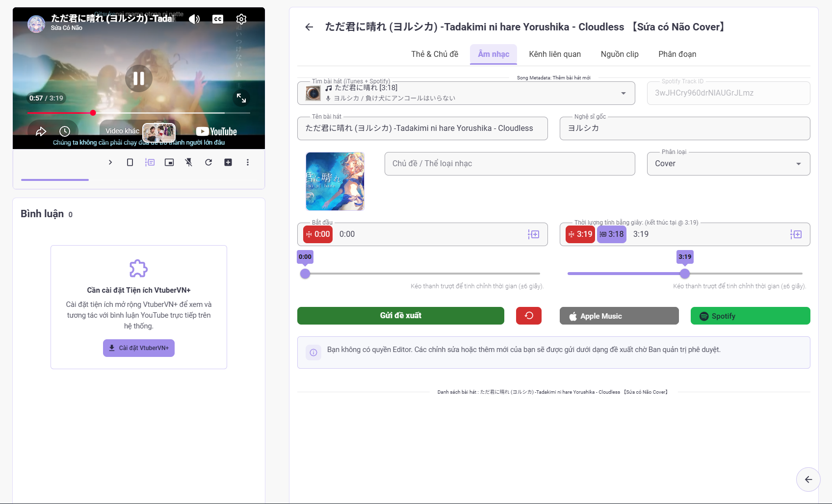This screenshot has width=832, height=504.
Task: Focus the Spotify Track ID field
Action: click(x=728, y=93)
